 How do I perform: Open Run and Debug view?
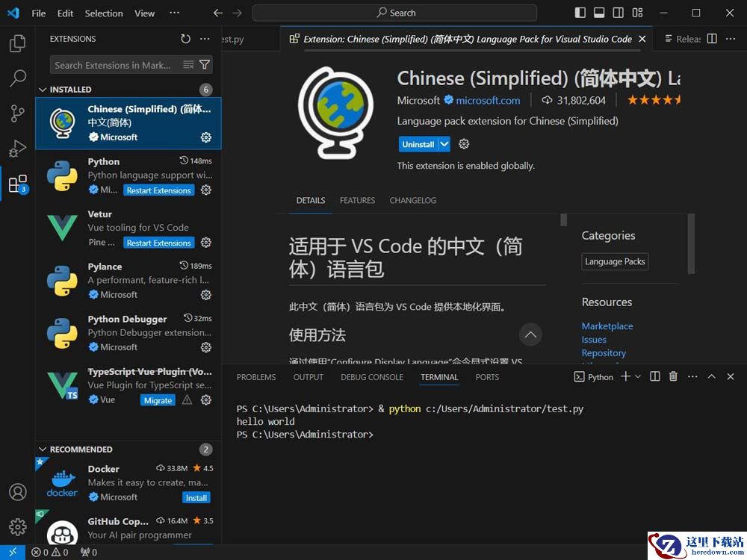pos(18,149)
